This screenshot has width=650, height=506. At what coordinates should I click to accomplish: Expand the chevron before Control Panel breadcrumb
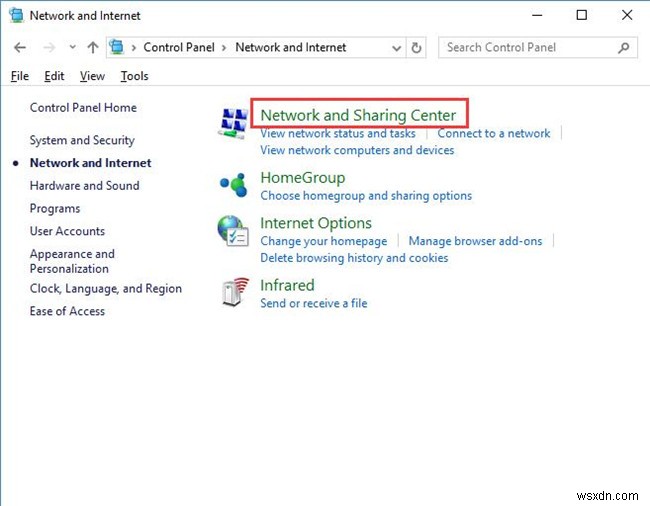click(x=133, y=48)
